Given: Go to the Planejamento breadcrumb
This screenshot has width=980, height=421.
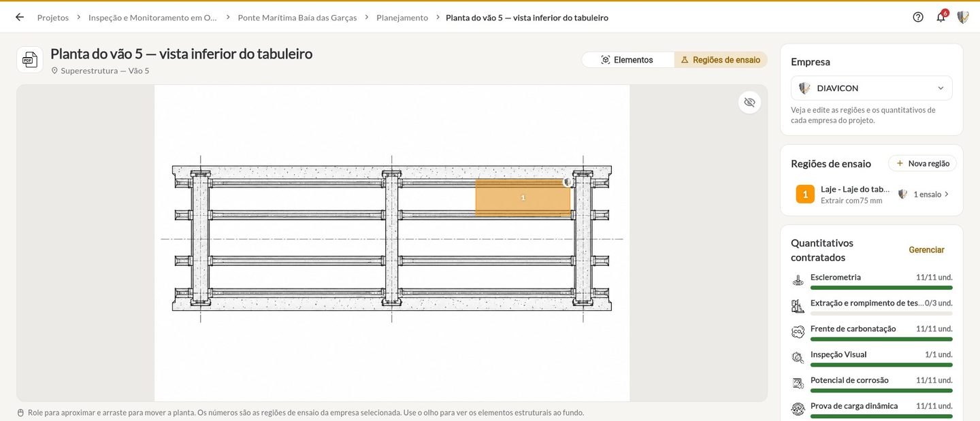Looking at the screenshot, I should click(x=402, y=18).
